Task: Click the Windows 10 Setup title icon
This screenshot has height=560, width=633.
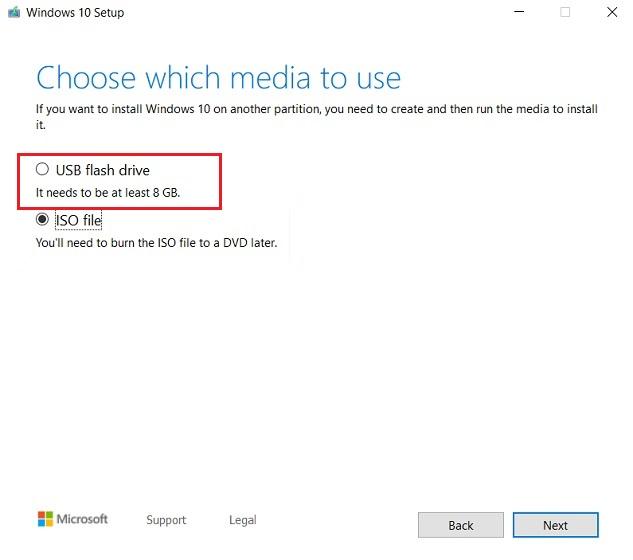Action: click(x=14, y=13)
